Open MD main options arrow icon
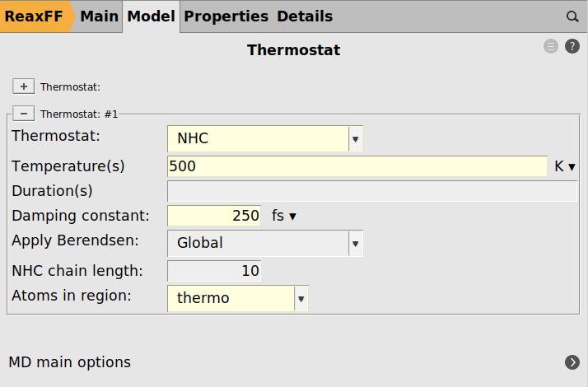The width and height of the screenshot is (588, 387). (x=572, y=362)
